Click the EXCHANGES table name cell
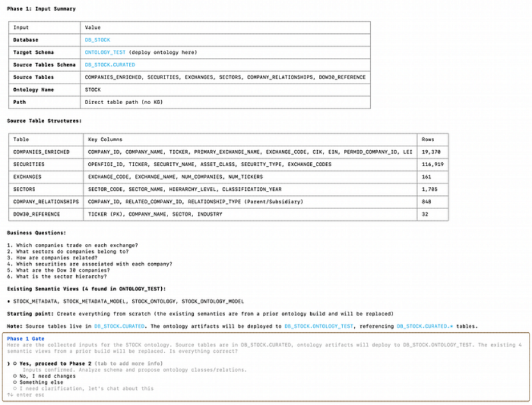The image size is (532, 405). click(27, 177)
